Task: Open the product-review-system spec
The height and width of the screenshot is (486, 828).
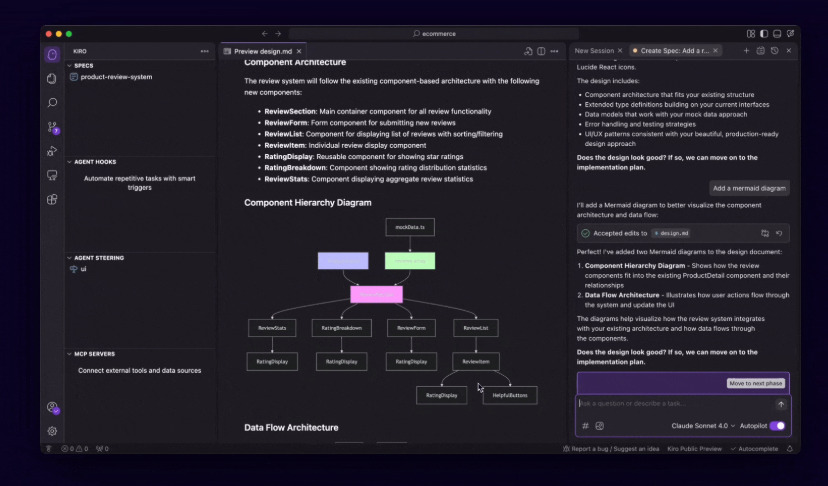Action: coord(116,77)
